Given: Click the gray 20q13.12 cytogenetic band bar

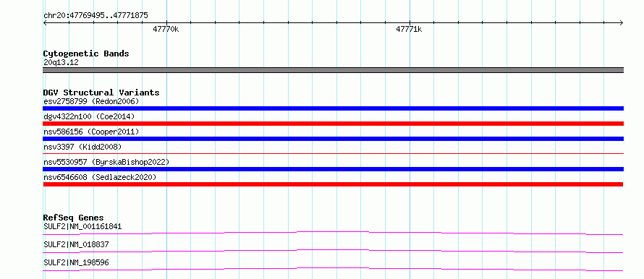Looking at the screenshot, I should [333, 70].
